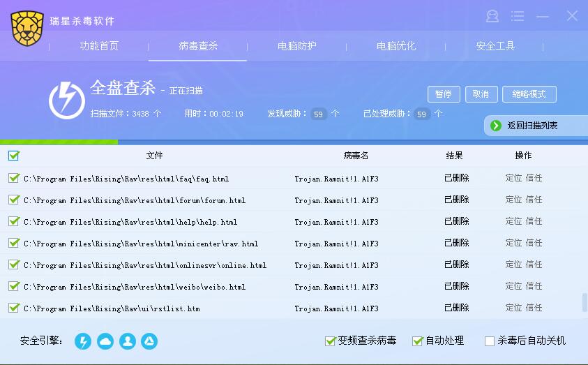Switch to the 功能首页 tab
Screen dimensions: 588x365
[99, 46]
